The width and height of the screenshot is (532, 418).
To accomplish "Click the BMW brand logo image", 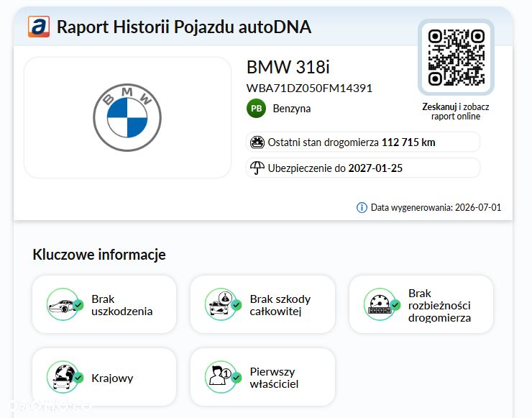I will point(127,117).
